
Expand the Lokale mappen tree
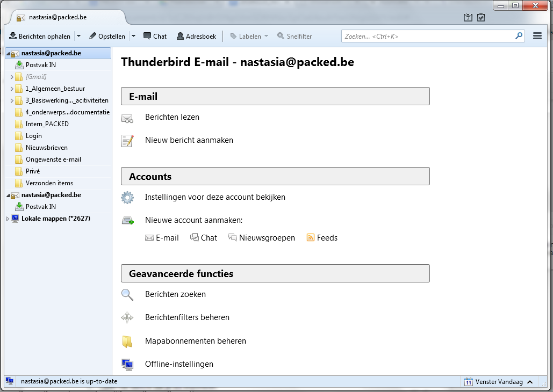[x=8, y=219]
